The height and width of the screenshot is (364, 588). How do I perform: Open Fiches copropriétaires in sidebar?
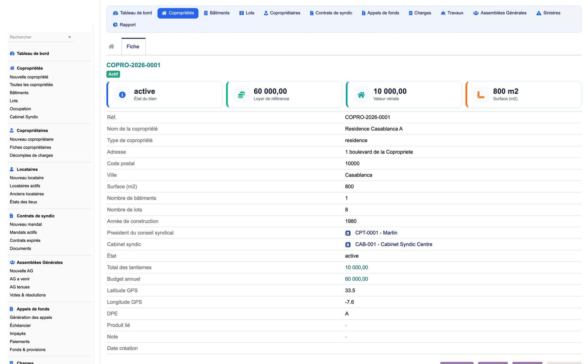(x=30, y=147)
